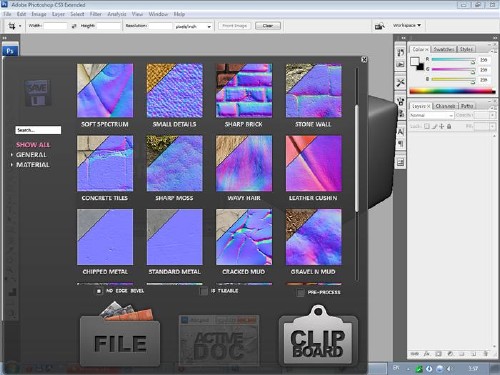Click the Ps logo on the tools panel
Viewport: 500px width, 375px height.
(10, 51)
